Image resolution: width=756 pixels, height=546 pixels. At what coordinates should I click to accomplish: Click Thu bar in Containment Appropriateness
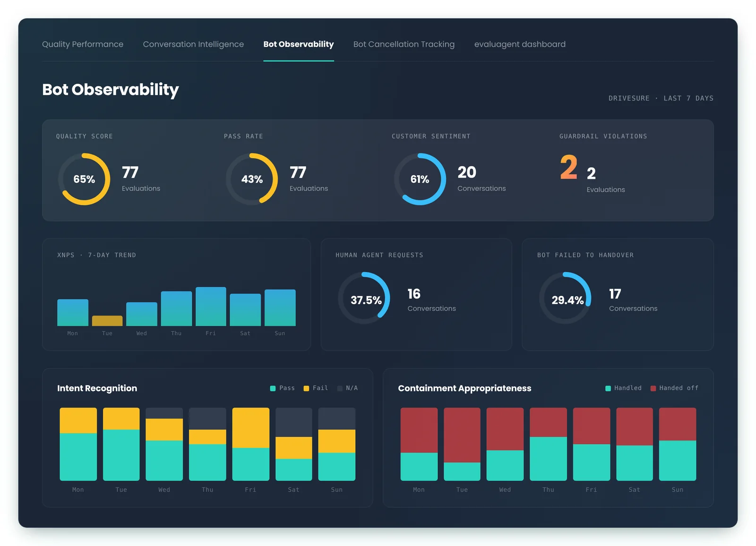coord(548,444)
